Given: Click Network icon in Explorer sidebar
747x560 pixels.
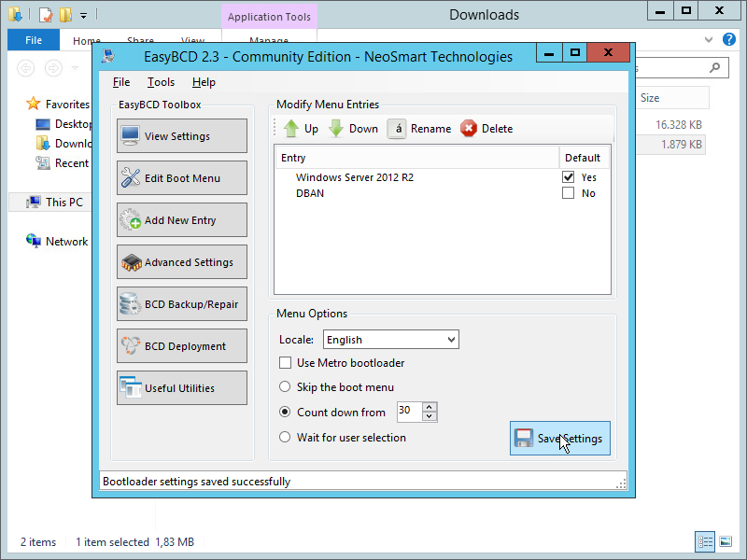Looking at the screenshot, I should [x=34, y=241].
